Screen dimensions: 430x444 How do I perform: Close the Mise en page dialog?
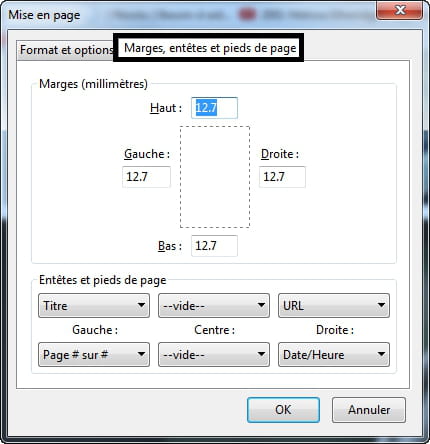[400, 10]
